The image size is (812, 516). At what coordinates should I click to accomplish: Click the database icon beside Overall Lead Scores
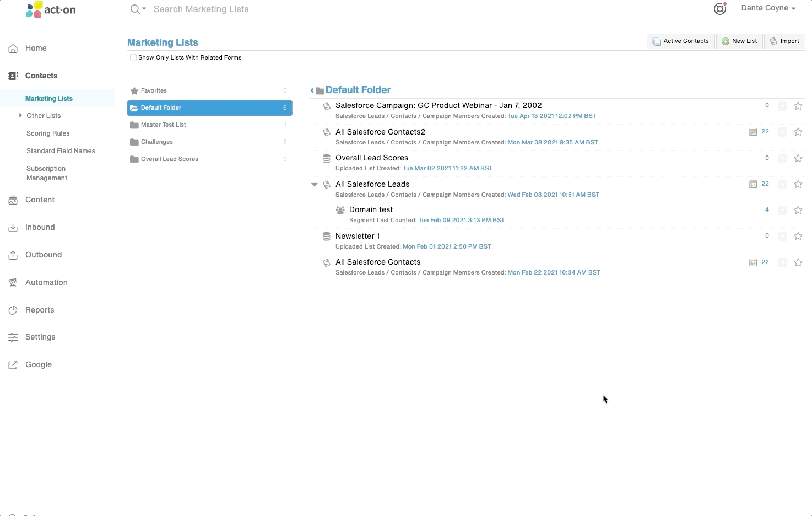[327, 158]
